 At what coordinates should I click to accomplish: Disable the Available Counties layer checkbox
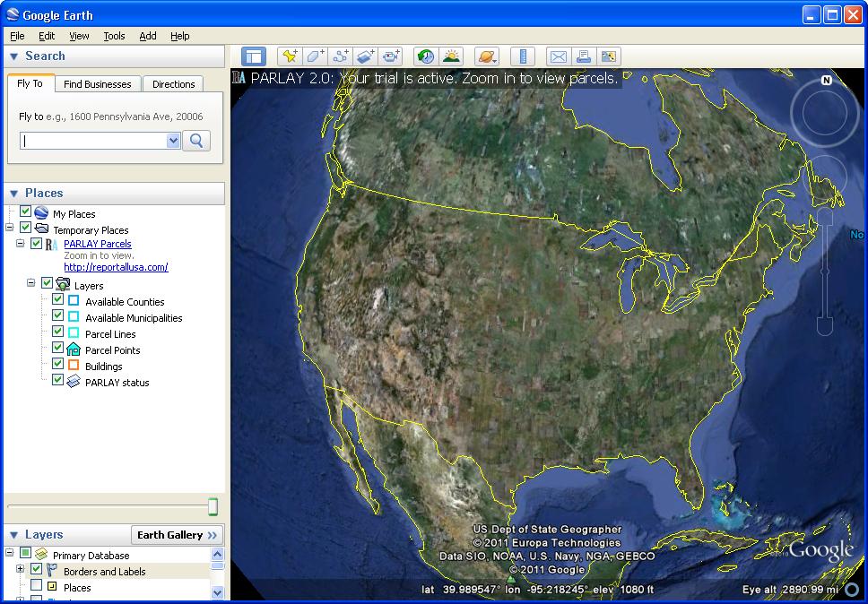(57, 299)
